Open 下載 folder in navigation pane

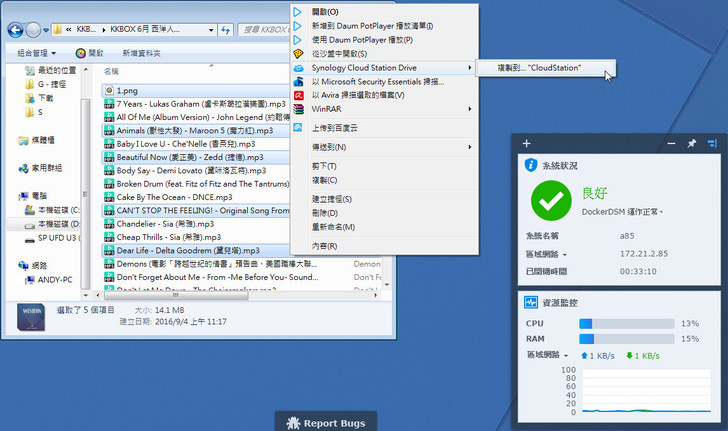[x=39, y=98]
